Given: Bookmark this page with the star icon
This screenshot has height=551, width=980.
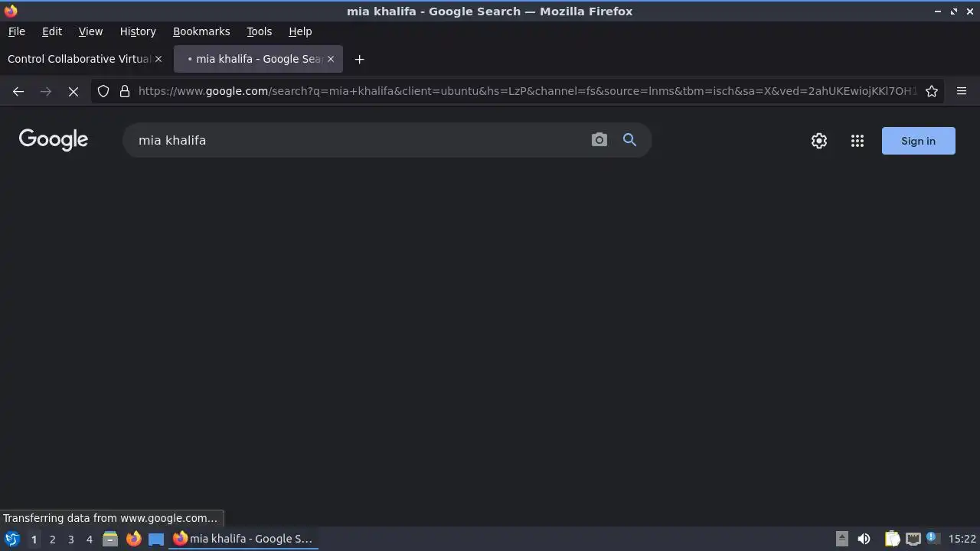Looking at the screenshot, I should click(932, 91).
